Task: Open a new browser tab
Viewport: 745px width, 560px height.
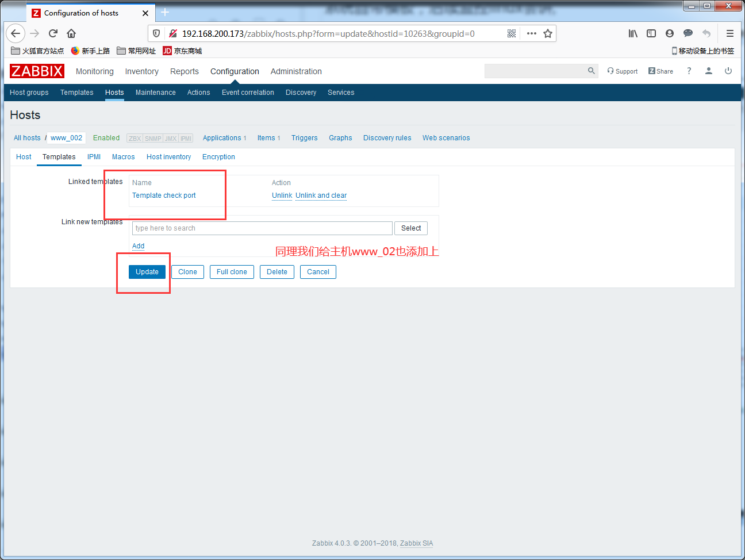Action: 165,12
